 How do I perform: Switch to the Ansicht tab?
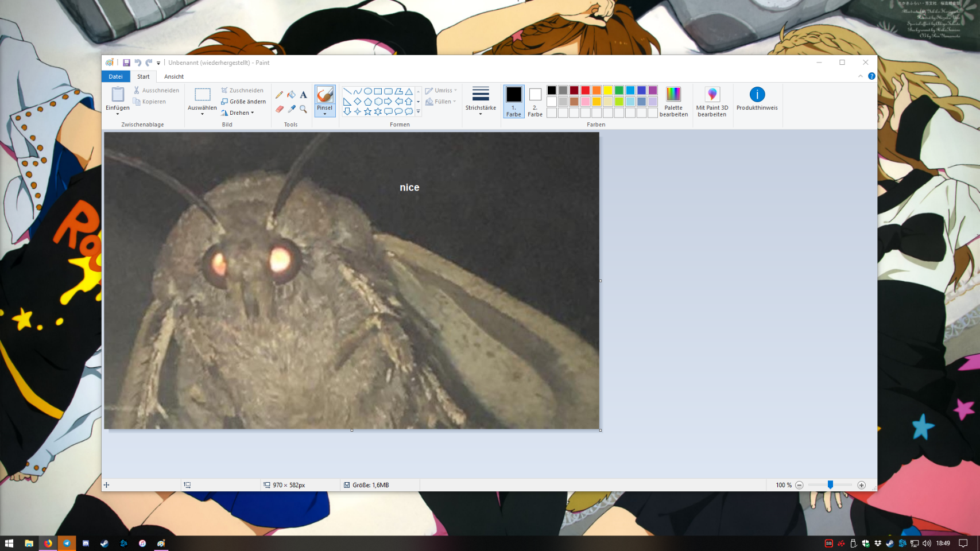174,76
